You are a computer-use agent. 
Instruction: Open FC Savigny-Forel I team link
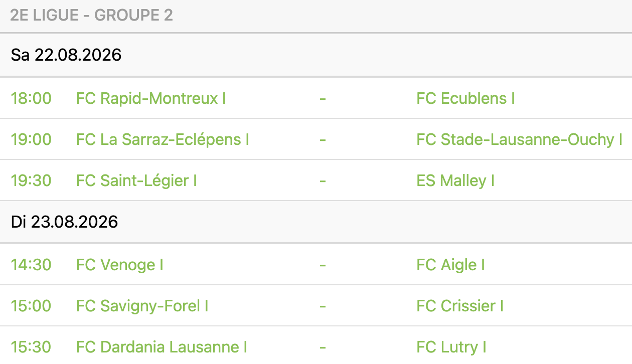(142, 306)
